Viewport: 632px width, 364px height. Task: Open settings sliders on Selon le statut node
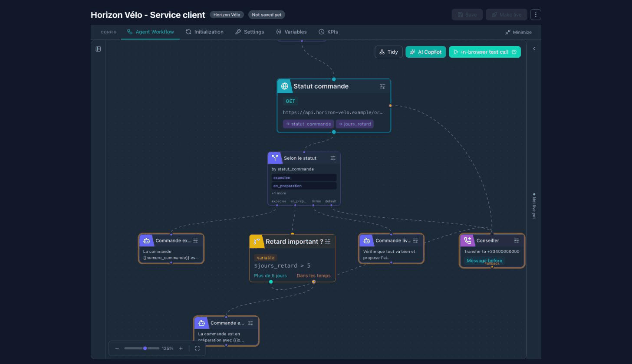pos(333,158)
